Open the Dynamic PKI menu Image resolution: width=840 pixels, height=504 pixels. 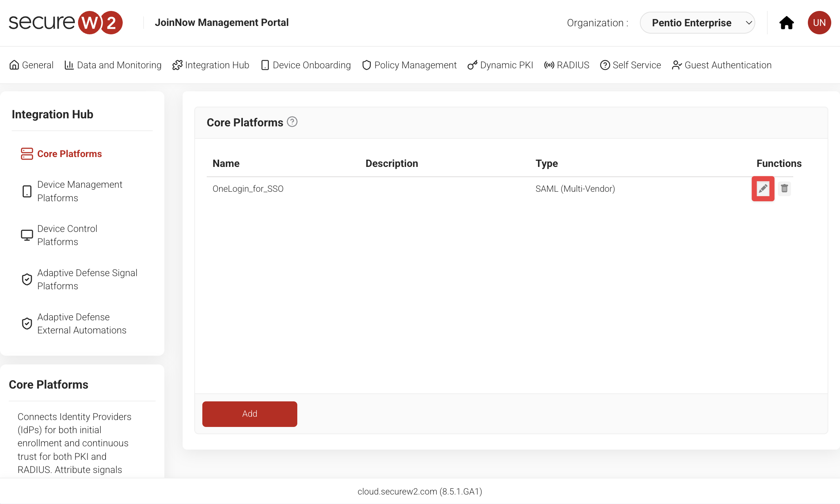(x=500, y=65)
